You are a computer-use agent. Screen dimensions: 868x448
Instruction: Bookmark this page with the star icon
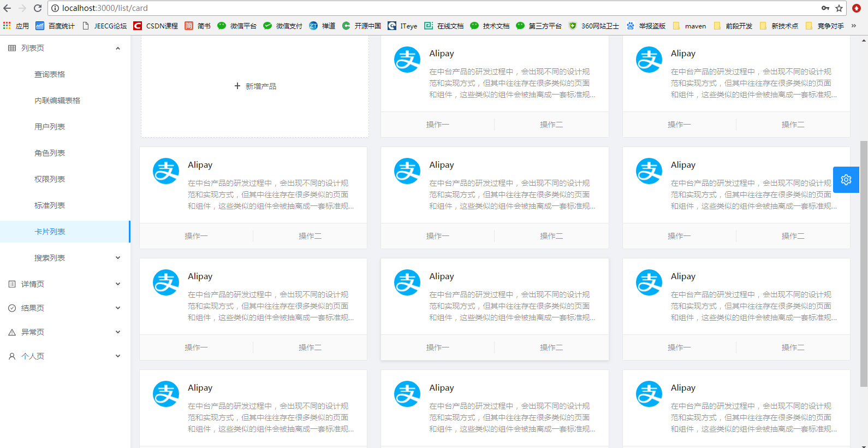point(839,8)
